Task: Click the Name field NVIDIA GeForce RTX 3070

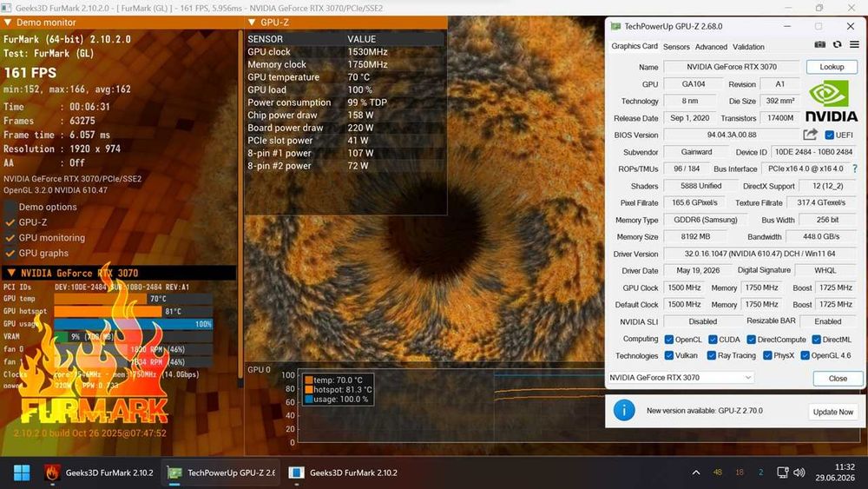Action: pos(731,67)
